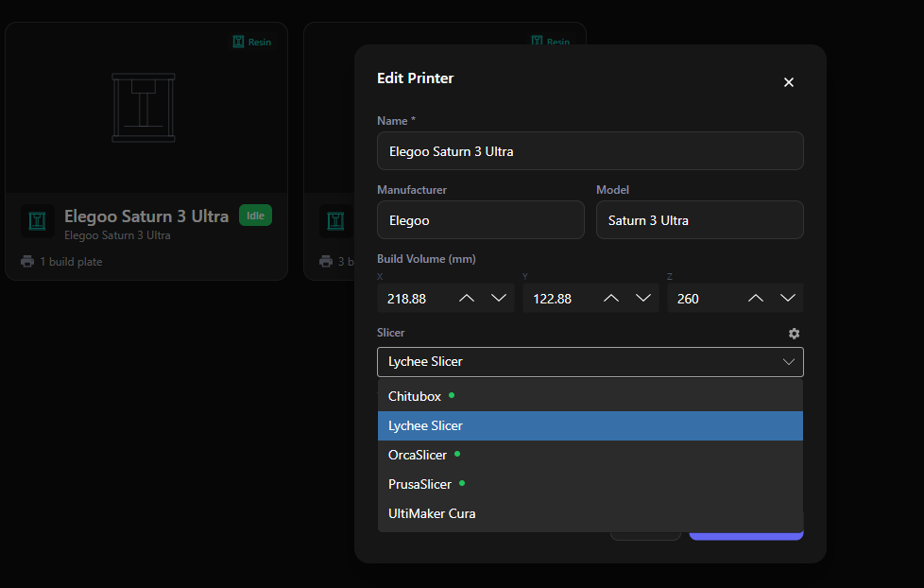This screenshot has height=588, width=924.
Task: Select Chitubox from slicer list
Action: click(x=590, y=396)
